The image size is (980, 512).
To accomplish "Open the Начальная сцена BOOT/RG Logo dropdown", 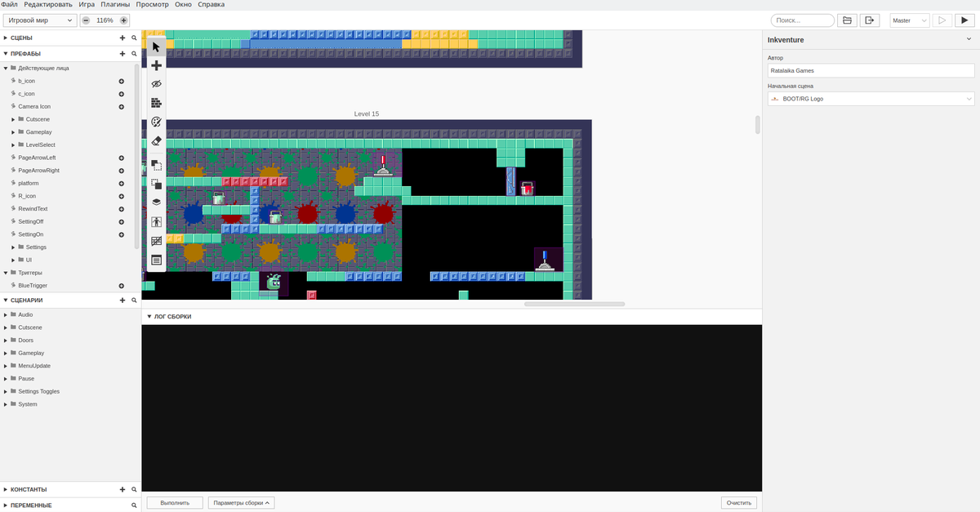I will pyautogui.click(x=871, y=99).
